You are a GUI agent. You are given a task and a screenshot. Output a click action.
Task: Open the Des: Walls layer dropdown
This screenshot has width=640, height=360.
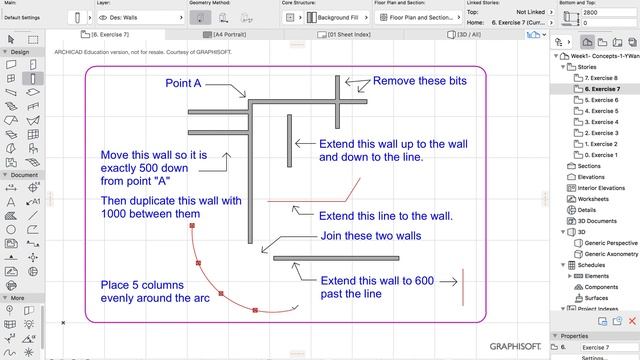[x=140, y=18]
